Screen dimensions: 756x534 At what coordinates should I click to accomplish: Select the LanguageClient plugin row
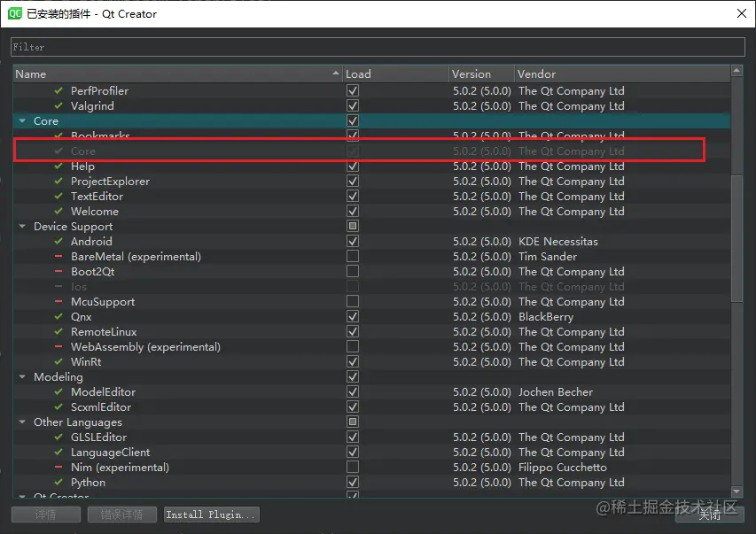click(371, 452)
